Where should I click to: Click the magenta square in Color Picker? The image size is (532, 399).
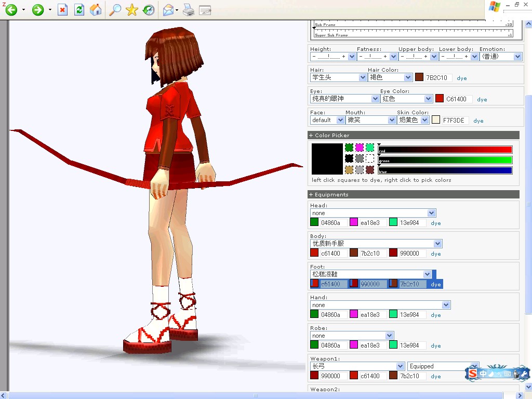pos(360,148)
